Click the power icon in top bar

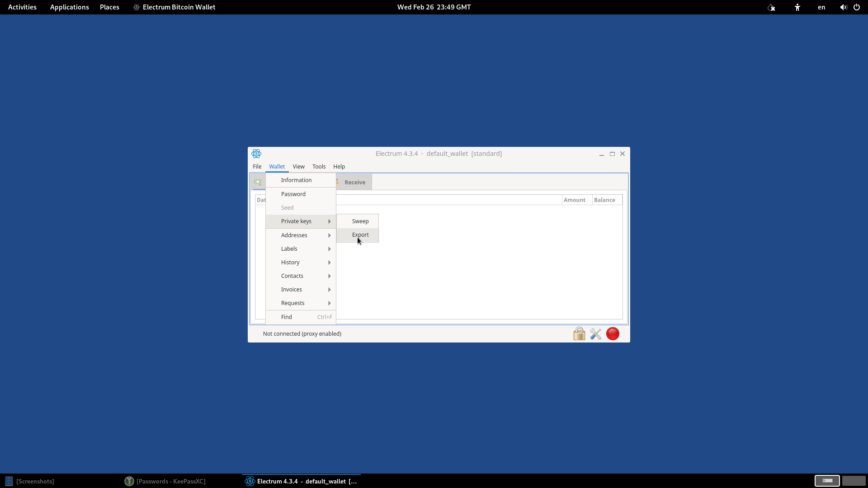pos(857,7)
